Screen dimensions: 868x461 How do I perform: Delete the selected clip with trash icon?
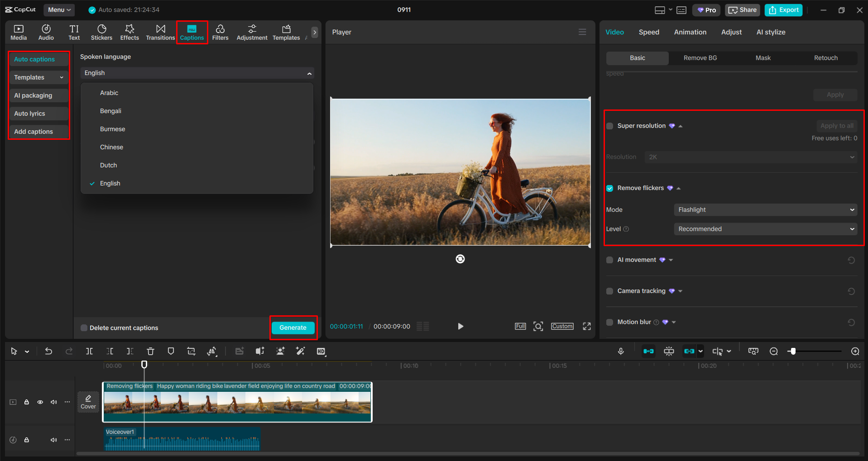[x=150, y=351]
